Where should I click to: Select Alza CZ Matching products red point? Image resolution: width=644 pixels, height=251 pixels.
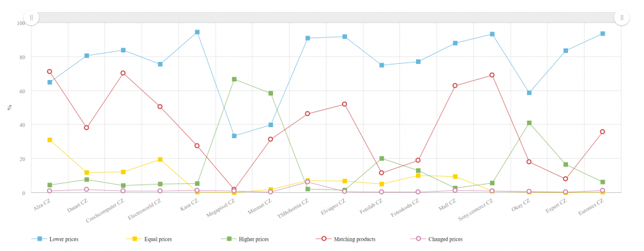pyautogui.click(x=50, y=72)
